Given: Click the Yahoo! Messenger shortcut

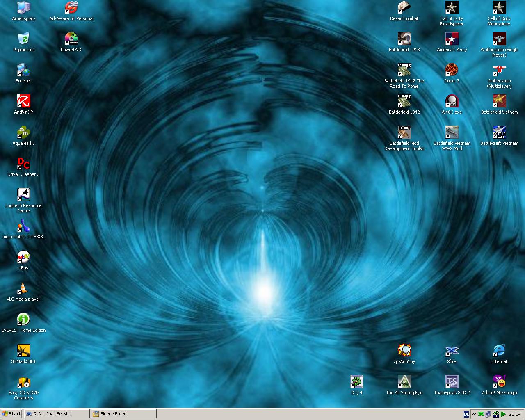Looking at the screenshot, I should tap(499, 382).
